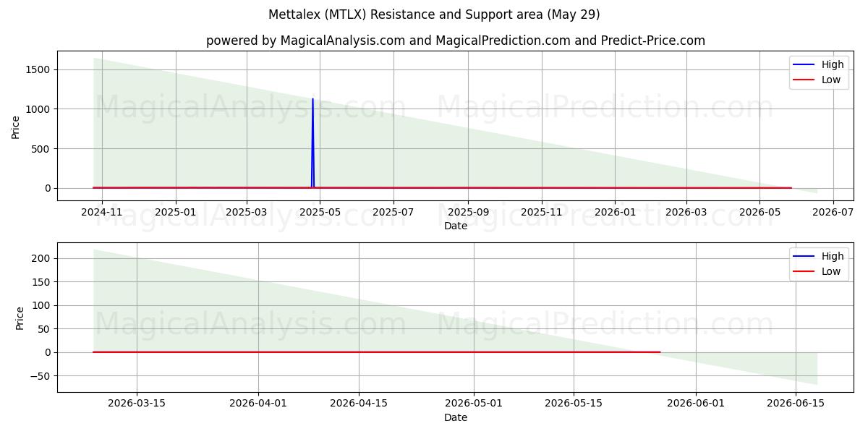Click the 'Price' y-axis title of the top chart
Image resolution: width=868 pixels, height=434 pixels.
point(16,125)
